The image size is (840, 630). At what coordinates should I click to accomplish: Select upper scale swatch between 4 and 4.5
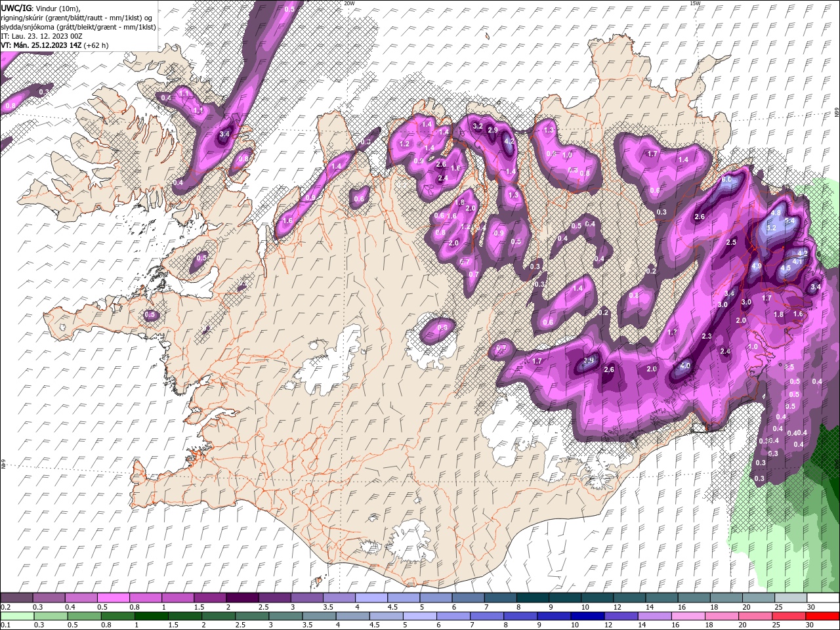tap(371, 598)
